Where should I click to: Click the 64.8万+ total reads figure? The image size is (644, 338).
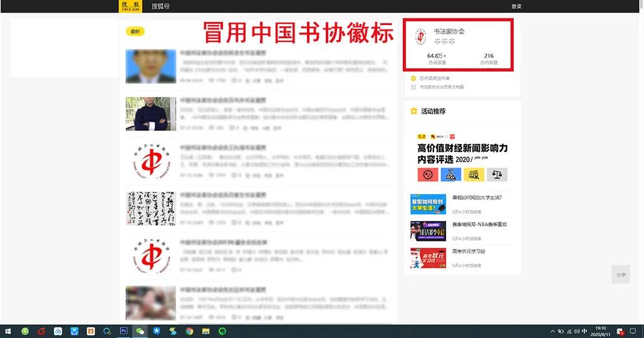pos(437,56)
